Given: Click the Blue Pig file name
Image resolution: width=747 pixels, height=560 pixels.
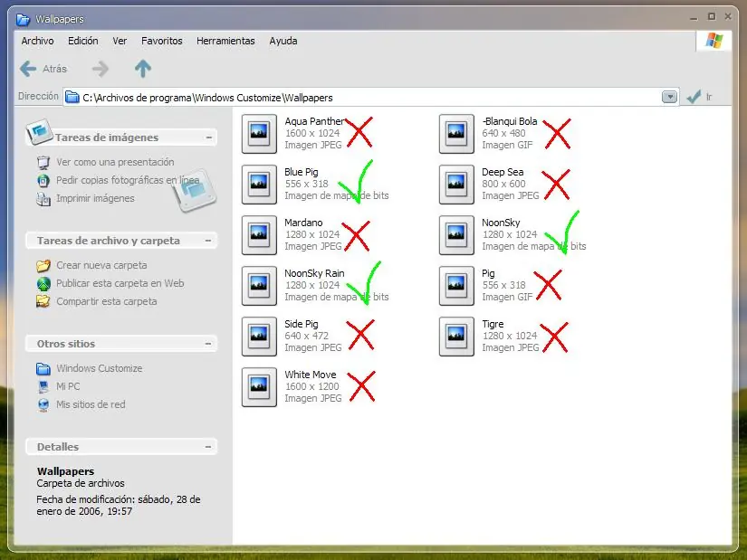Looking at the screenshot, I should pos(302,172).
